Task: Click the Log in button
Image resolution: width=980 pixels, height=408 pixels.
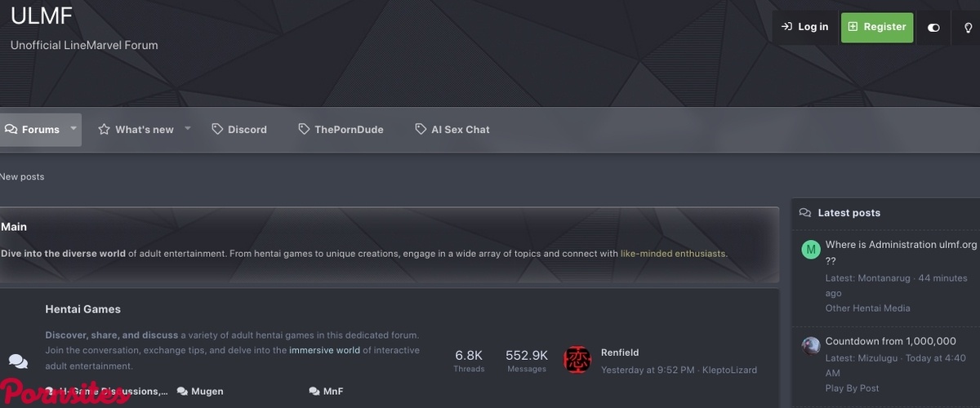Action: (x=804, y=27)
